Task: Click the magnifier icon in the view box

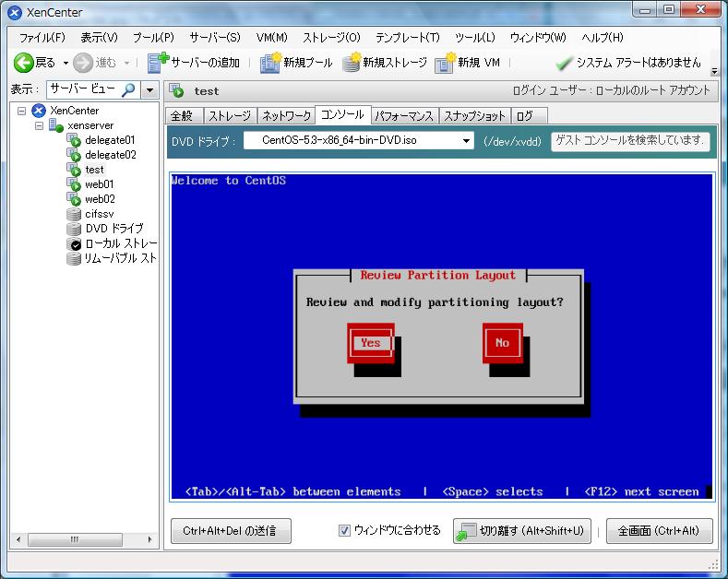Action: [x=128, y=89]
